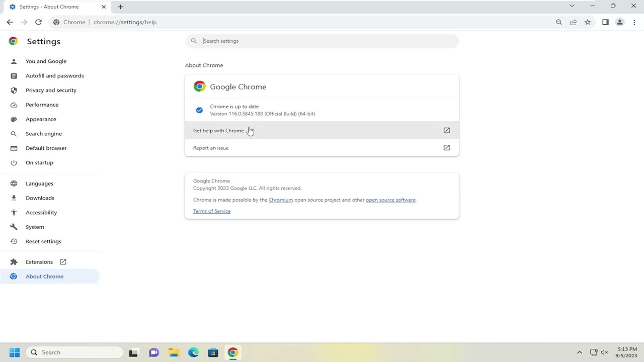Click the blue up-to-date checkmark icon
Image resolution: width=644 pixels, height=362 pixels.
199,110
